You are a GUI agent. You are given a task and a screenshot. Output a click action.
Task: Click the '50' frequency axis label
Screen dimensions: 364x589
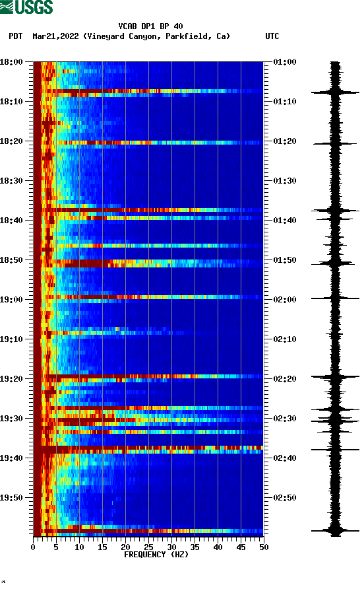click(264, 547)
